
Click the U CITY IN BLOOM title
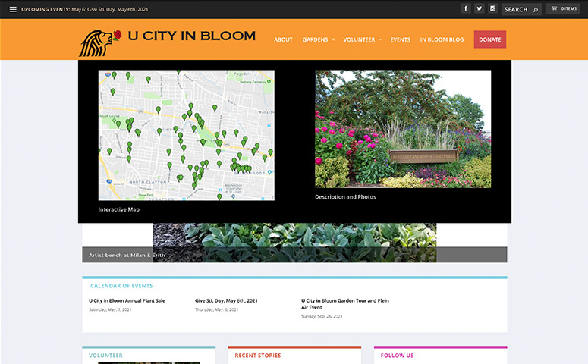click(x=192, y=36)
